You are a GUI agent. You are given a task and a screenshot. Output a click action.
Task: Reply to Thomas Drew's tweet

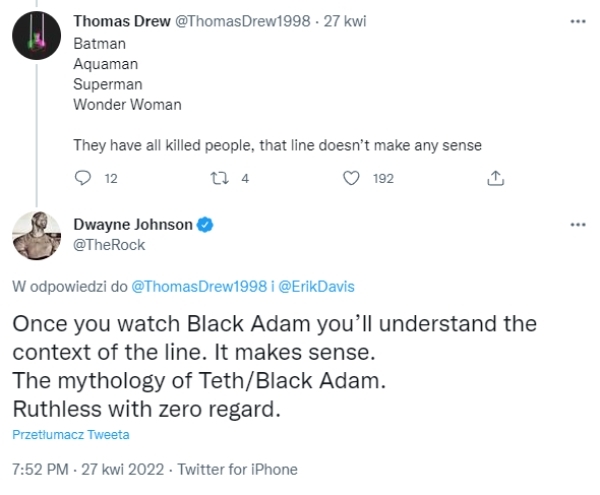click(83, 178)
